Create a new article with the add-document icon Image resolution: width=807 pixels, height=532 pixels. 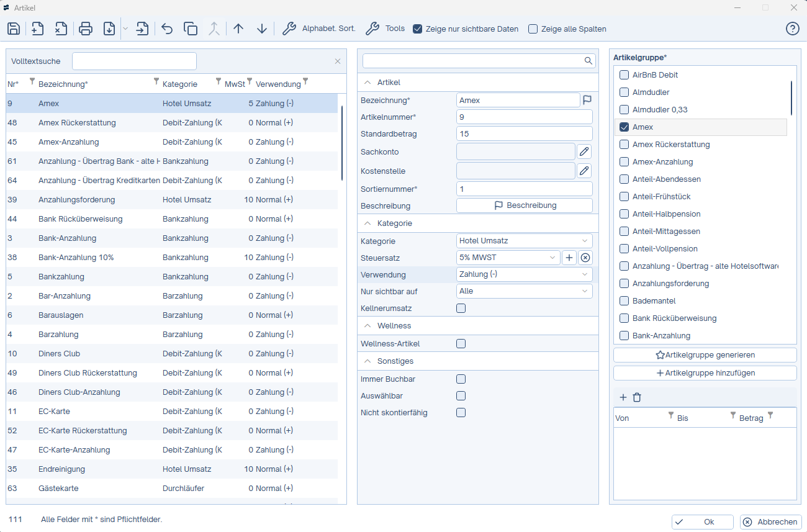37,29
